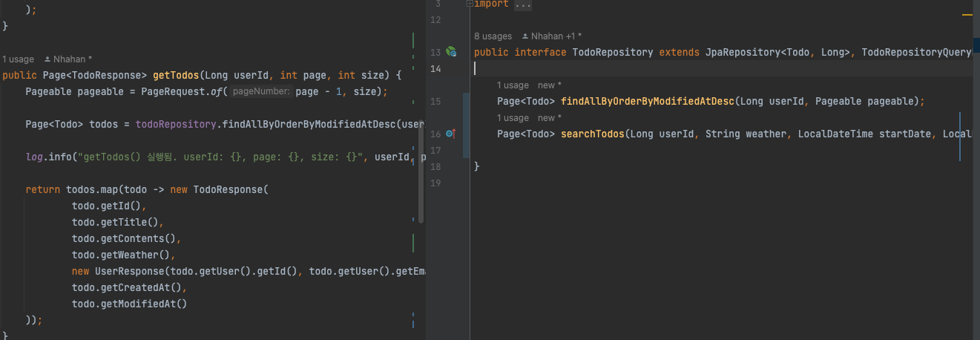Click 'new UserResponse' constructor call
This screenshot has width=980, height=340.
(118, 271)
